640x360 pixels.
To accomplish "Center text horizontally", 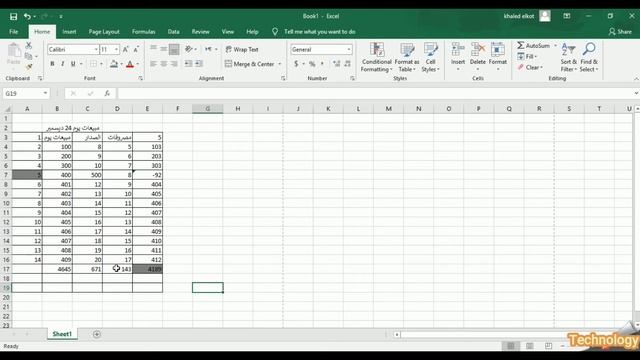I will click(x=164, y=64).
